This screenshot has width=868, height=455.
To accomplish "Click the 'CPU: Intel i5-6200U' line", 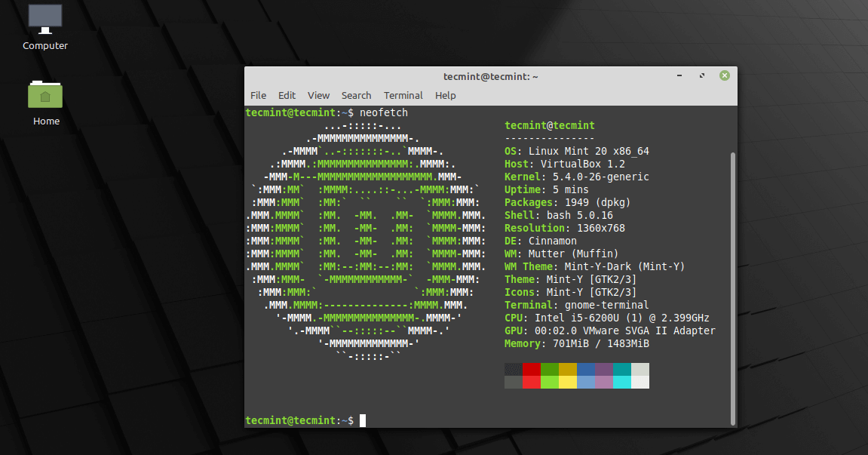I will 607,318.
